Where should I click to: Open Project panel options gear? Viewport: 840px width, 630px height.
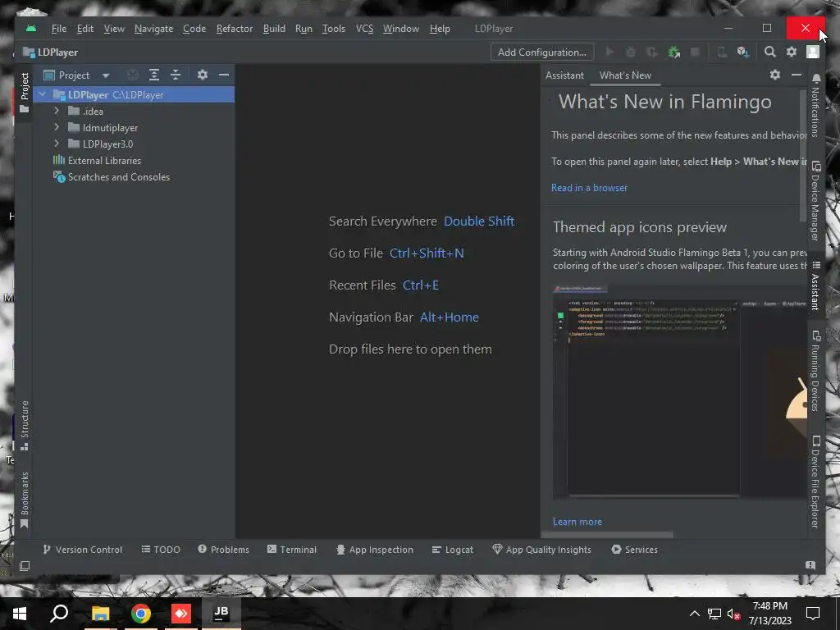point(203,75)
